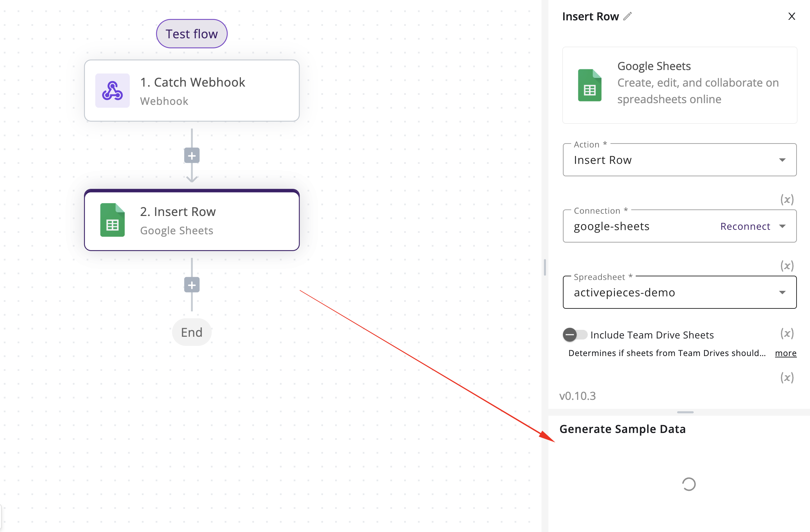Image resolution: width=810 pixels, height=532 pixels.
Task: Click the End node
Action: pos(192,332)
